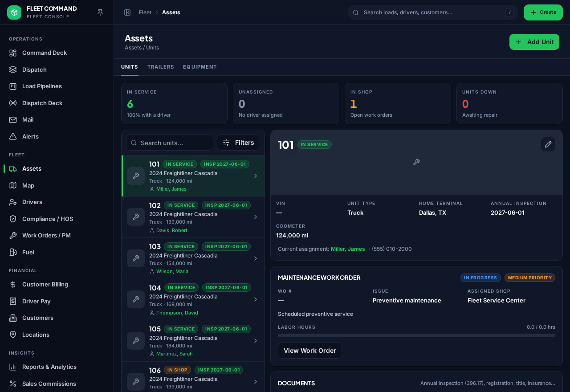Focus the Search units field
570x392 pixels.
(x=170, y=143)
